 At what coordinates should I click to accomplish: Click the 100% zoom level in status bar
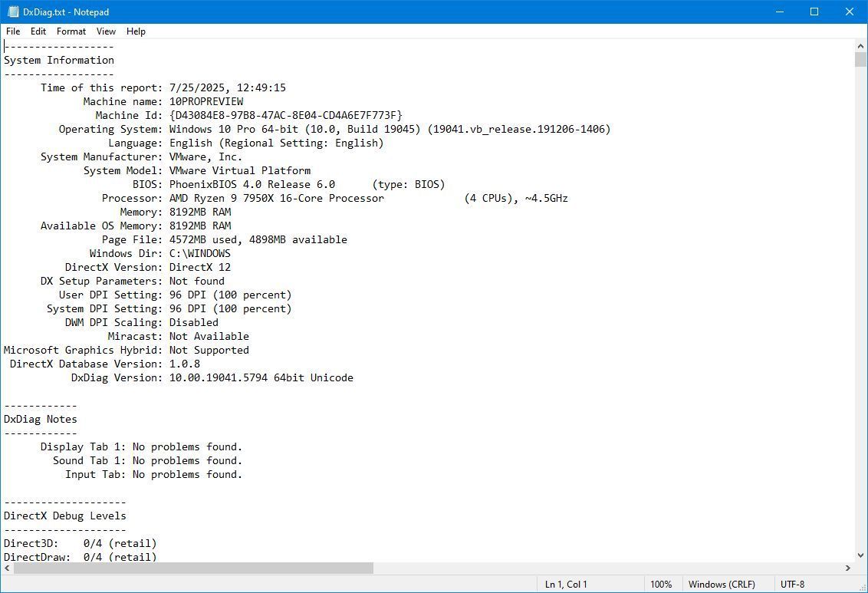point(661,585)
